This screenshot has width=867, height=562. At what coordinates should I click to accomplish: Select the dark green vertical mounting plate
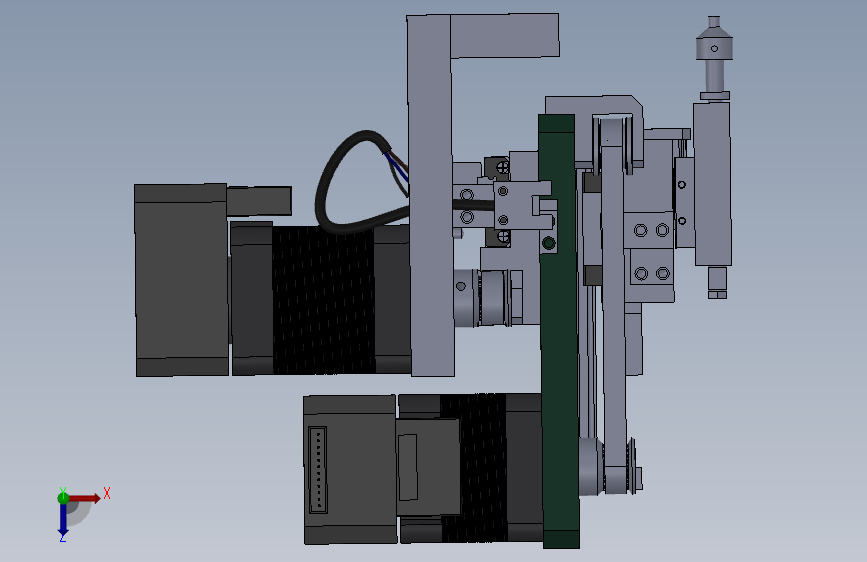[559, 332]
